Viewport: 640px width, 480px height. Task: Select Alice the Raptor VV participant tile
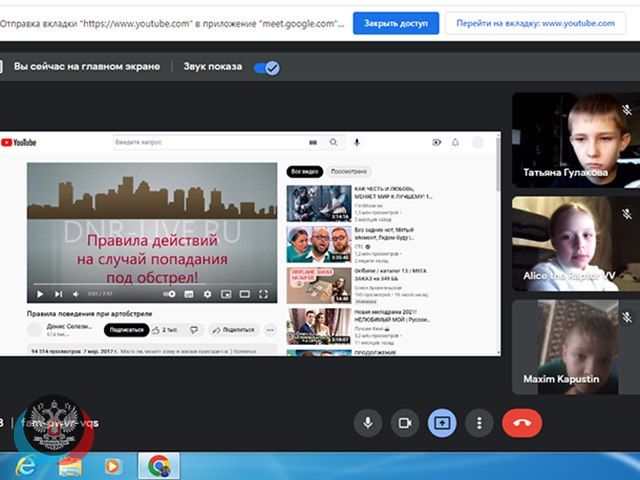[x=576, y=244]
